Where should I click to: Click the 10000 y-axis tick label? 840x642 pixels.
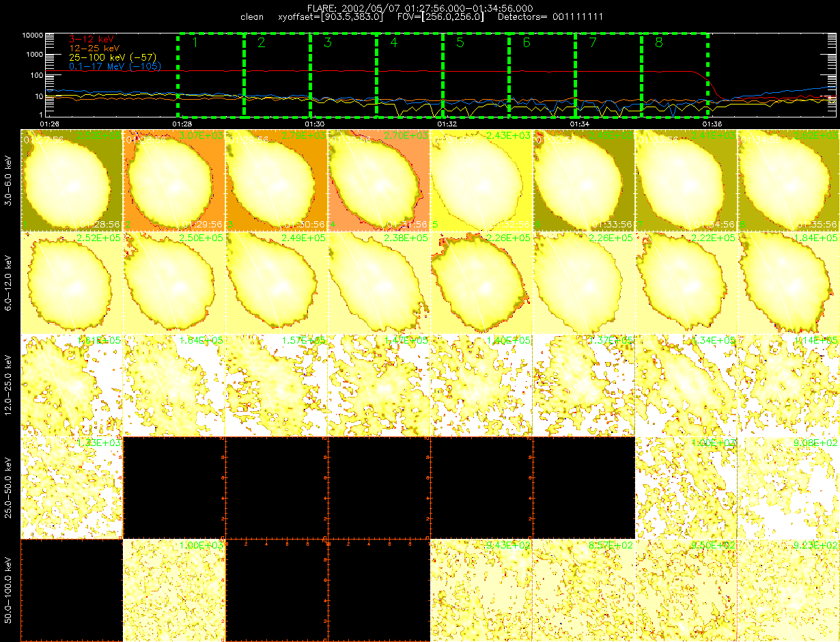[32, 35]
